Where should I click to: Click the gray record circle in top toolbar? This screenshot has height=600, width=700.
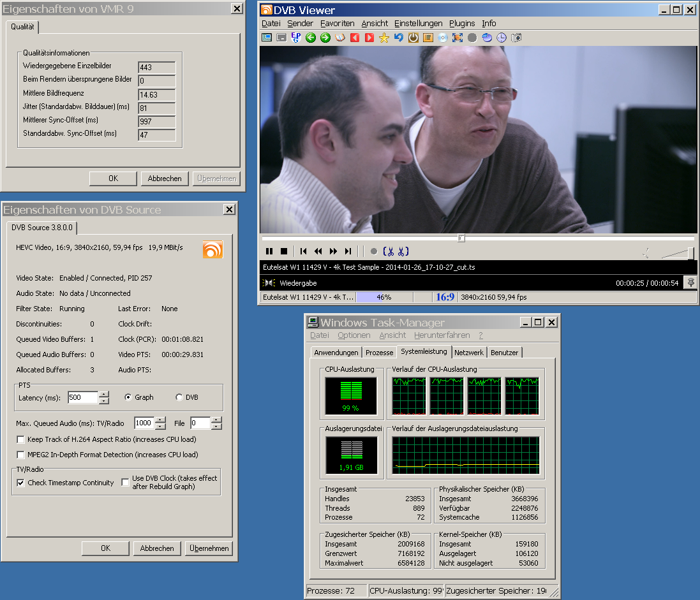[x=472, y=38]
